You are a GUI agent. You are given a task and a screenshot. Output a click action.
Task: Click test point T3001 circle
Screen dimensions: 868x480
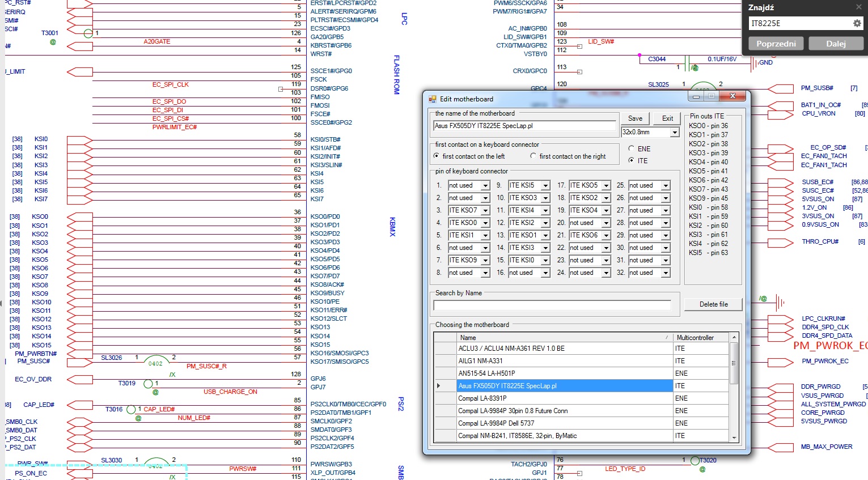(x=88, y=33)
